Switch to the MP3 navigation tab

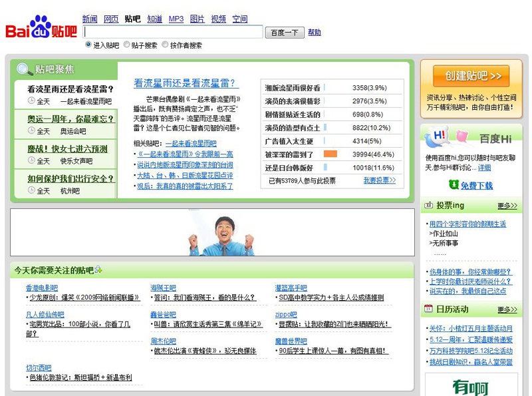176,19
